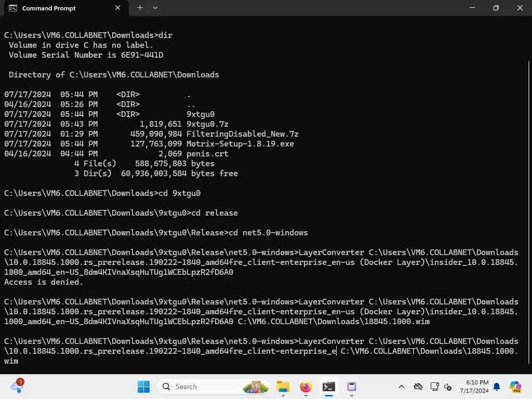Launch Copilot preview from the taskbar
Image resolution: width=532 pixels, height=399 pixels.
515,387
